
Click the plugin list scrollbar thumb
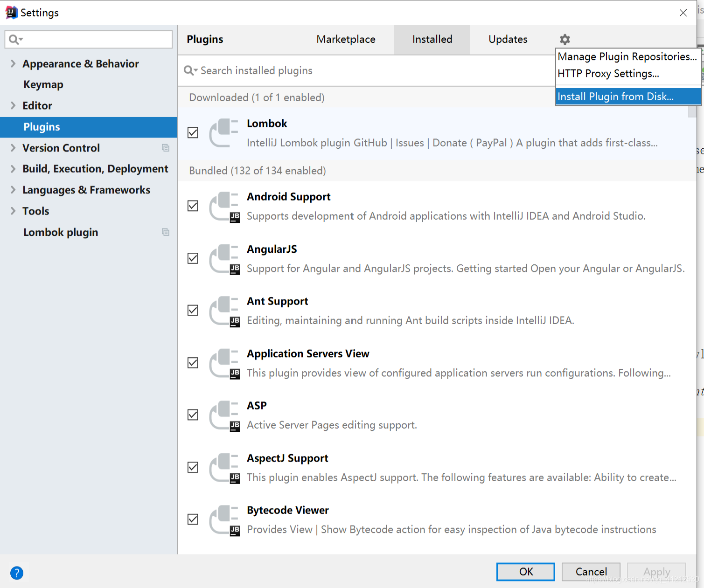coord(692,111)
